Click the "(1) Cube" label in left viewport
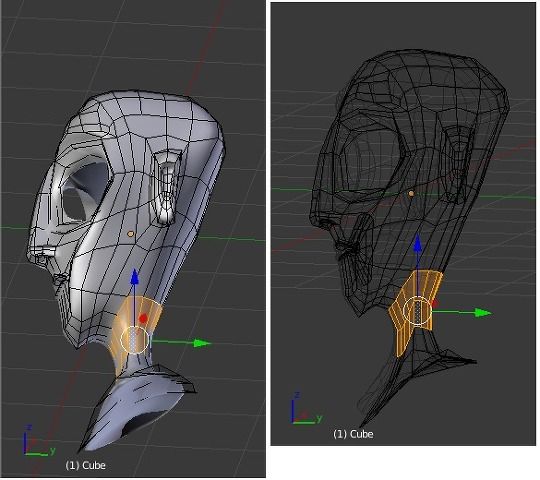Viewport: 540px width, 480px height. tap(85, 466)
